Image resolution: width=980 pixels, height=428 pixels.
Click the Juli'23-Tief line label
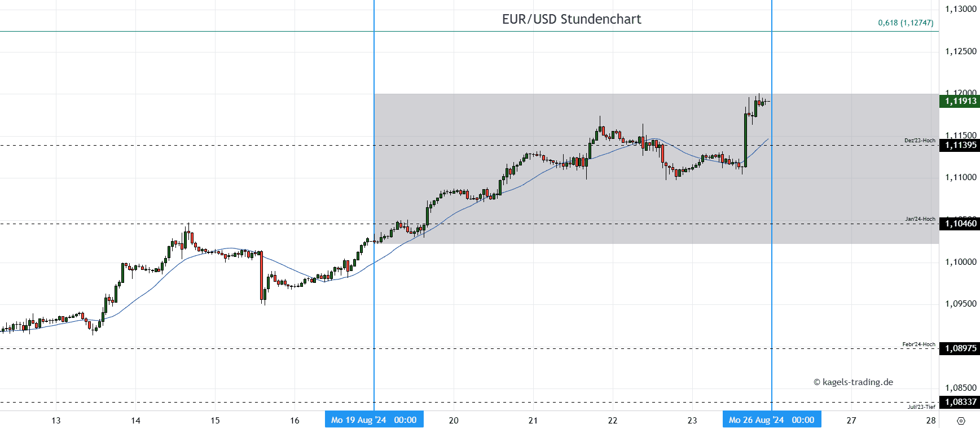click(x=921, y=407)
